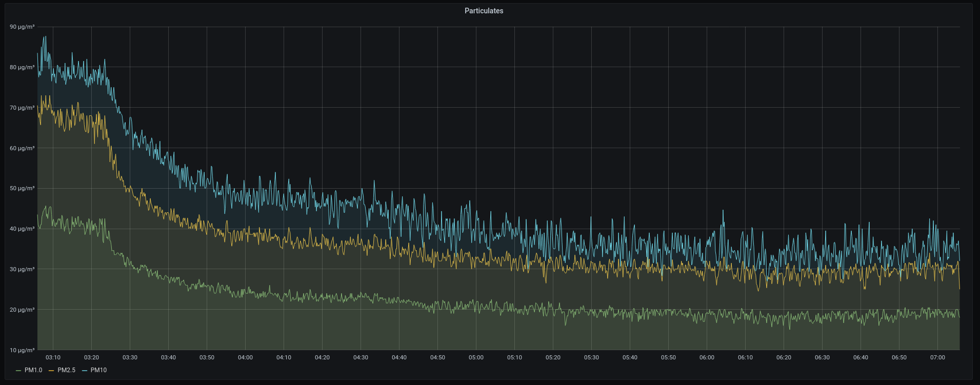
Task: Click the 70 µg/m³ y-axis label
Action: point(22,108)
